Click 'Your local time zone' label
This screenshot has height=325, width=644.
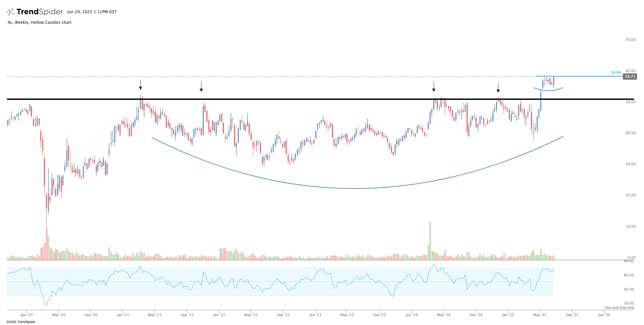[619, 307]
